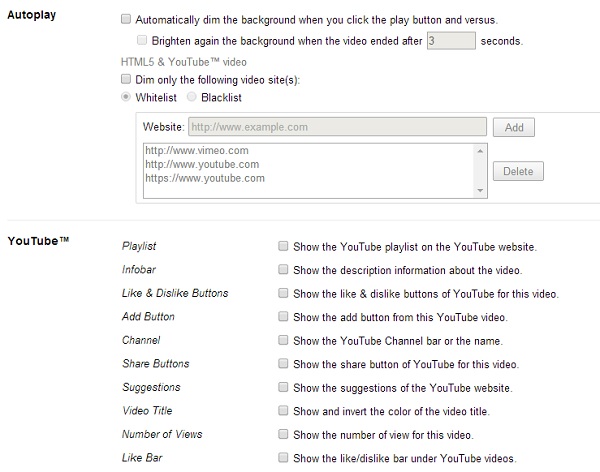Click the seconds delay input box

pos(451,41)
